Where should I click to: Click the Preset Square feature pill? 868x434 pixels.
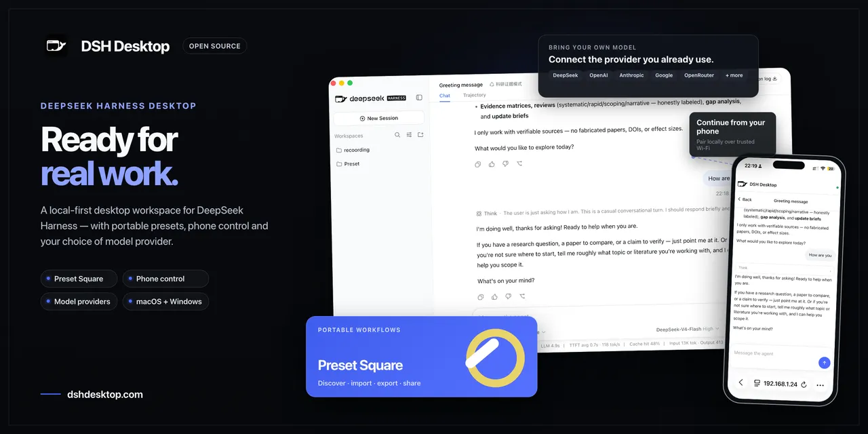click(79, 279)
